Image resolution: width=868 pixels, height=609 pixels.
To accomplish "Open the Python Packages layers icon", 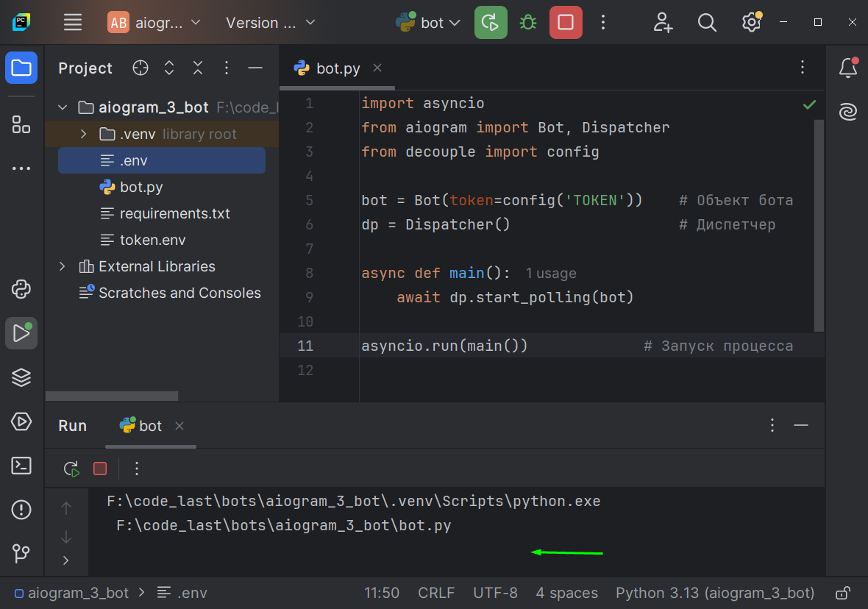I will click(21, 377).
